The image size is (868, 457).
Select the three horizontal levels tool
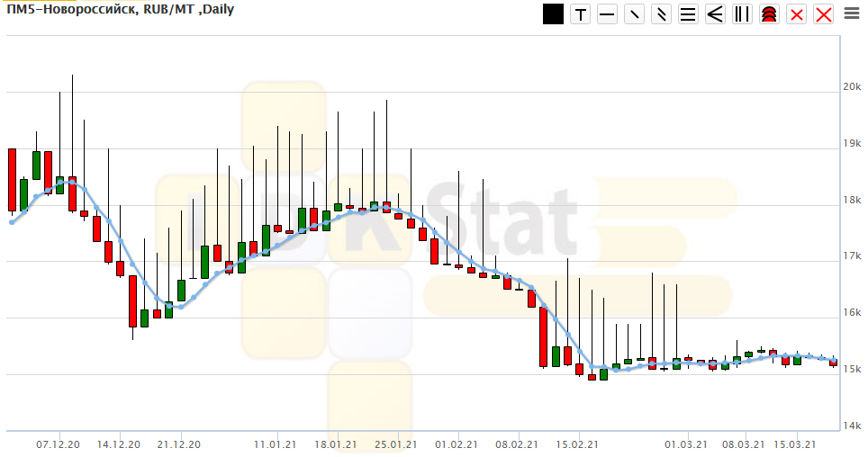pyautogui.click(x=688, y=14)
